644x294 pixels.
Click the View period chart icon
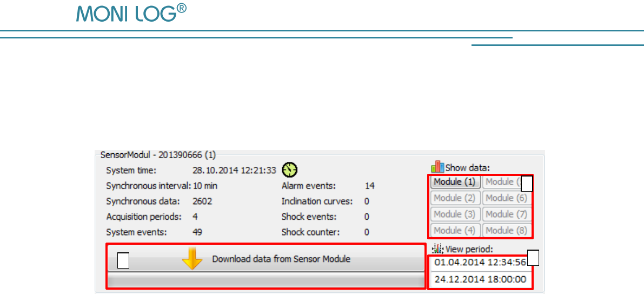[x=438, y=249]
